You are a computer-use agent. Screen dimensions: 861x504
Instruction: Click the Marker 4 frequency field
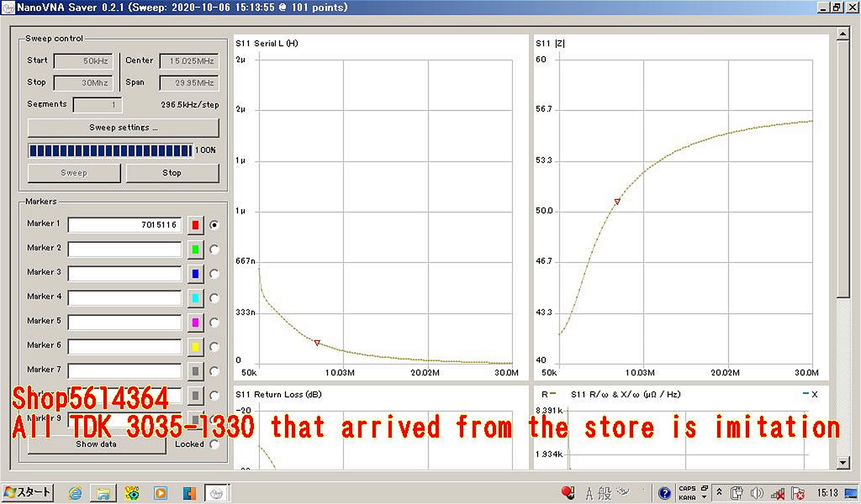pyautogui.click(x=125, y=298)
